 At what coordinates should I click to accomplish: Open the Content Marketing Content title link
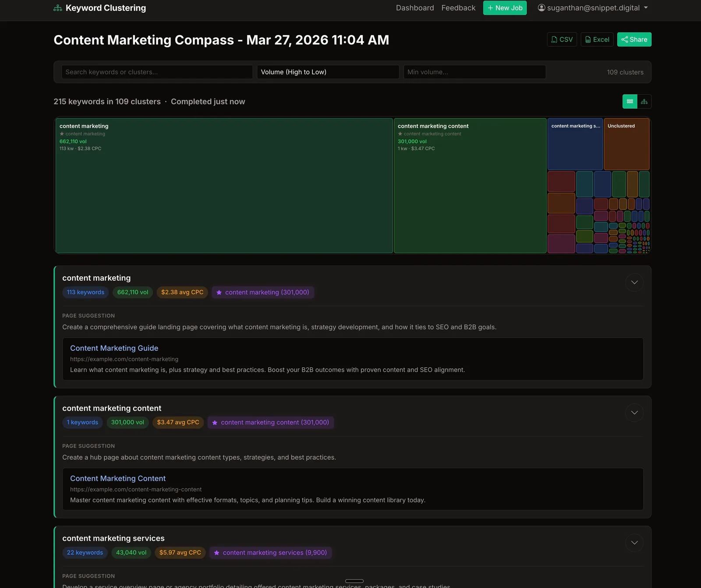coord(118,479)
